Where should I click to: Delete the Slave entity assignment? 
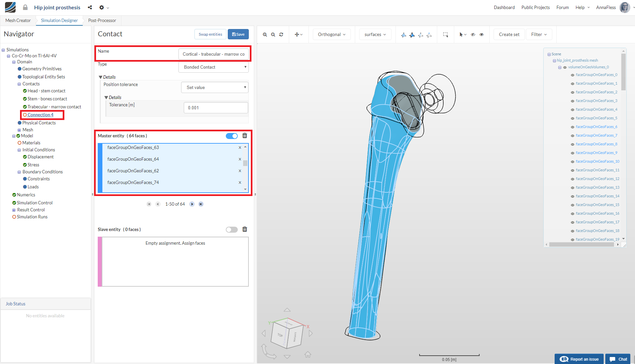[x=245, y=229]
